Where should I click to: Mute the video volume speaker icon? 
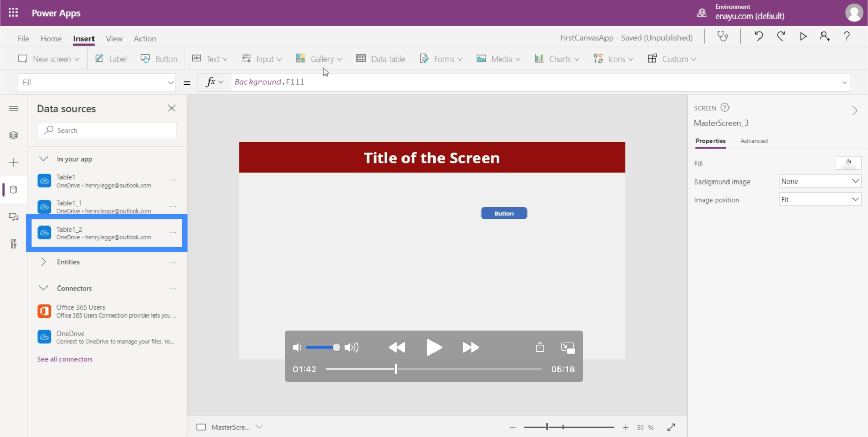pyautogui.click(x=297, y=348)
